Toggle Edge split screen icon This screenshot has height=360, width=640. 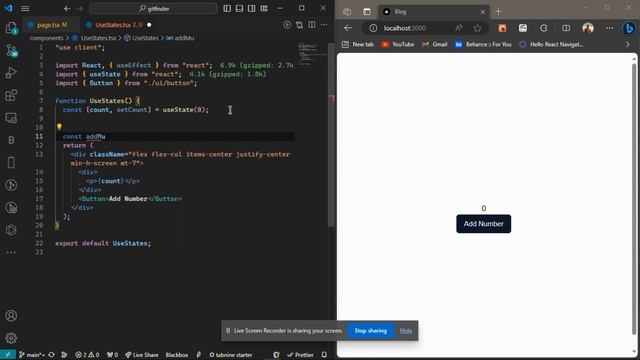[x=566, y=28]
